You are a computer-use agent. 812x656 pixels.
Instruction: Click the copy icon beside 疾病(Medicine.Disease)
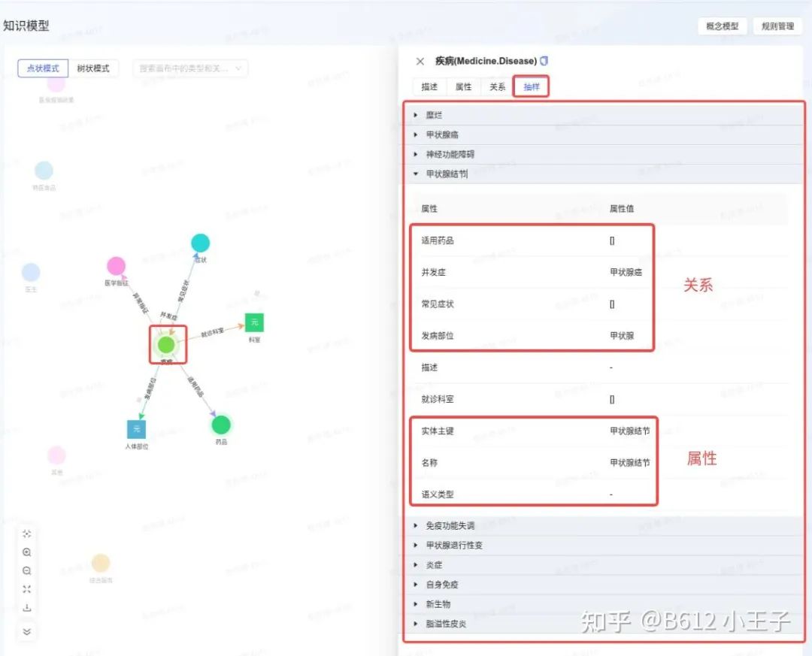coord(544,62)
